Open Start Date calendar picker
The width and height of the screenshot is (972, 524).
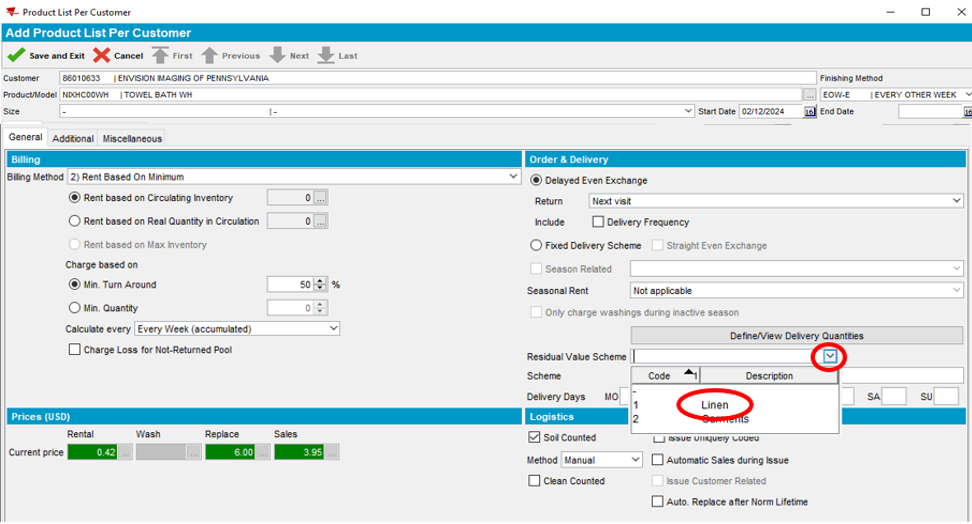coord(810,112)
